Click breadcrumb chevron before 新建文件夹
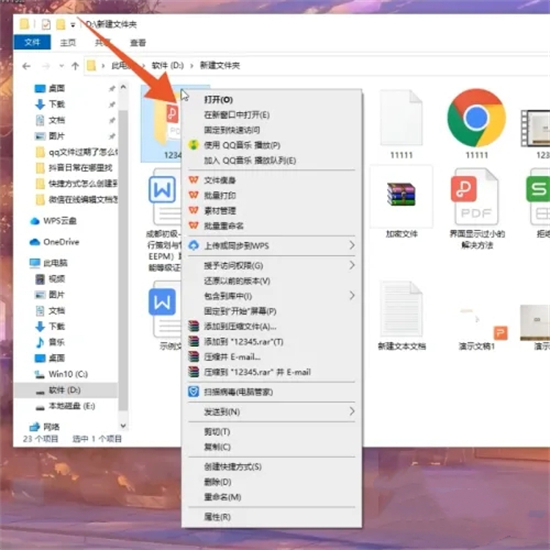 coord(192,66)
